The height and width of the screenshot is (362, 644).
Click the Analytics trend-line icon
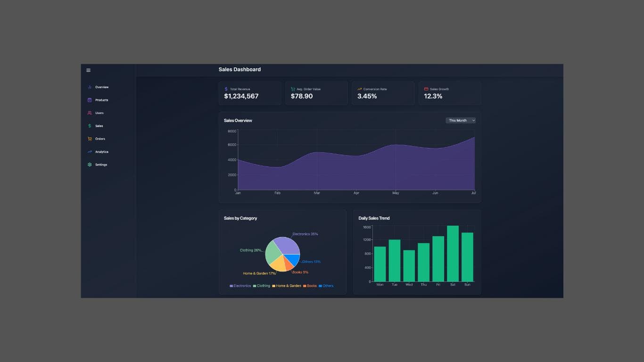pos(90,152)
